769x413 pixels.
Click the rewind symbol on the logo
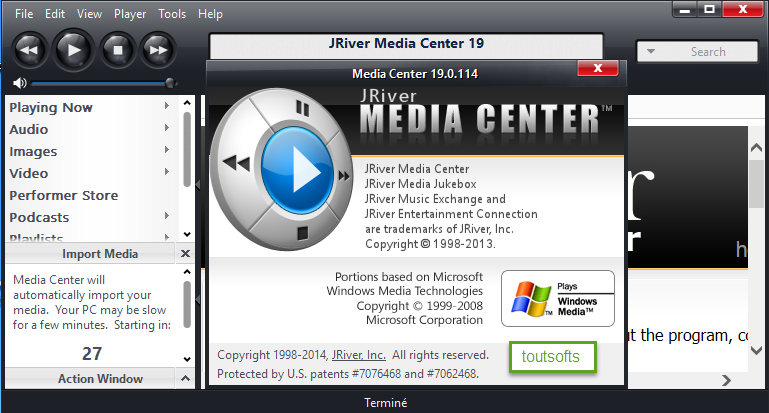[x=236, y=162]
